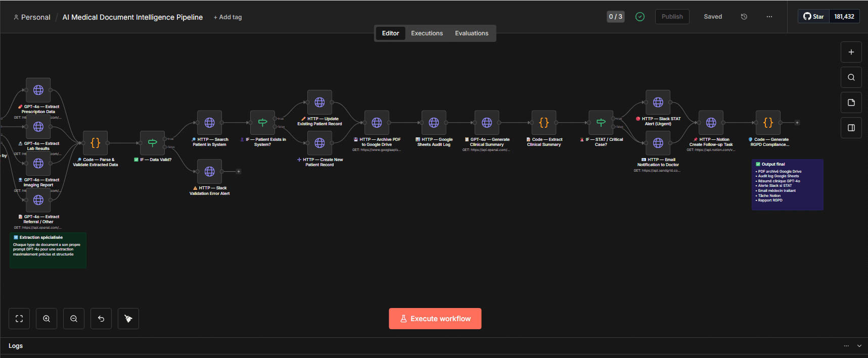Click the plus connector after RGPD Compliance node
868x358 pixels.
(797, 123)
